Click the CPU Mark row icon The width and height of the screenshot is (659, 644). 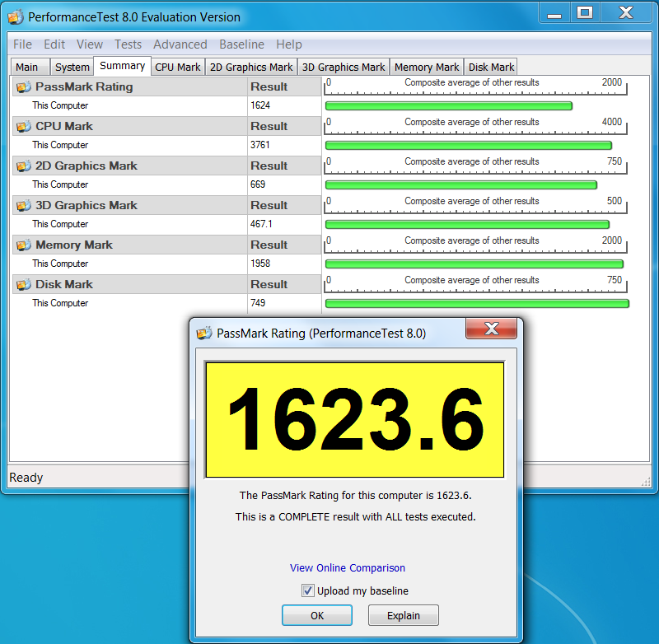pyautogui.click(x=24, y=127)
